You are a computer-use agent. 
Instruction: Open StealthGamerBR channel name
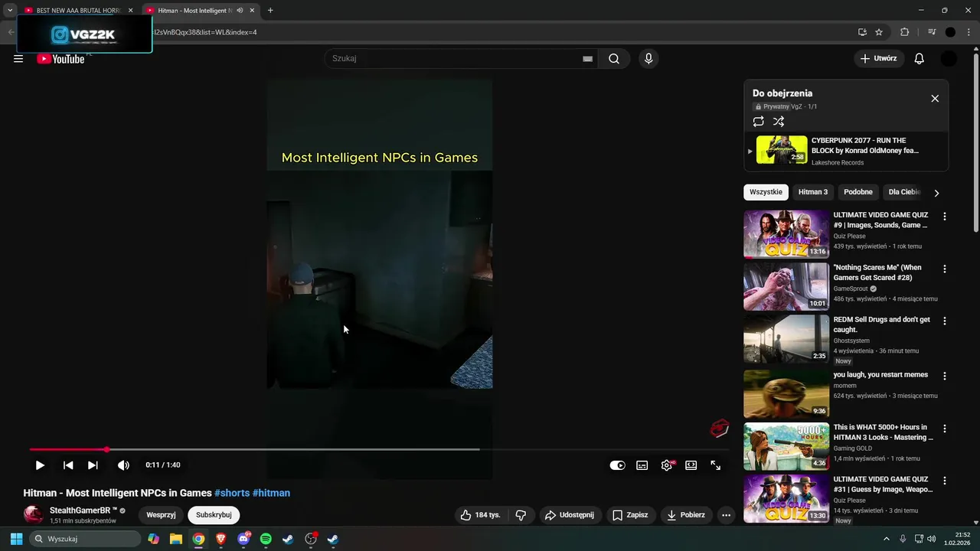83,510
